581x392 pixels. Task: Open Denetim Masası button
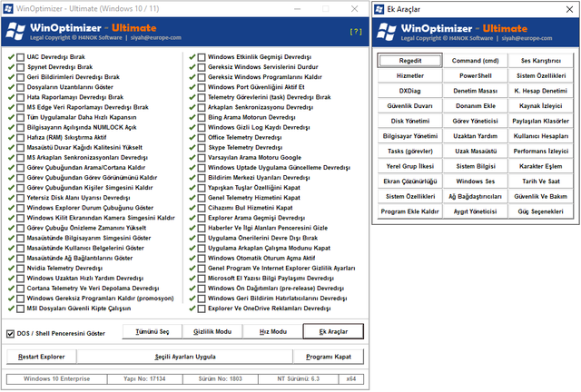click(476, 91)
